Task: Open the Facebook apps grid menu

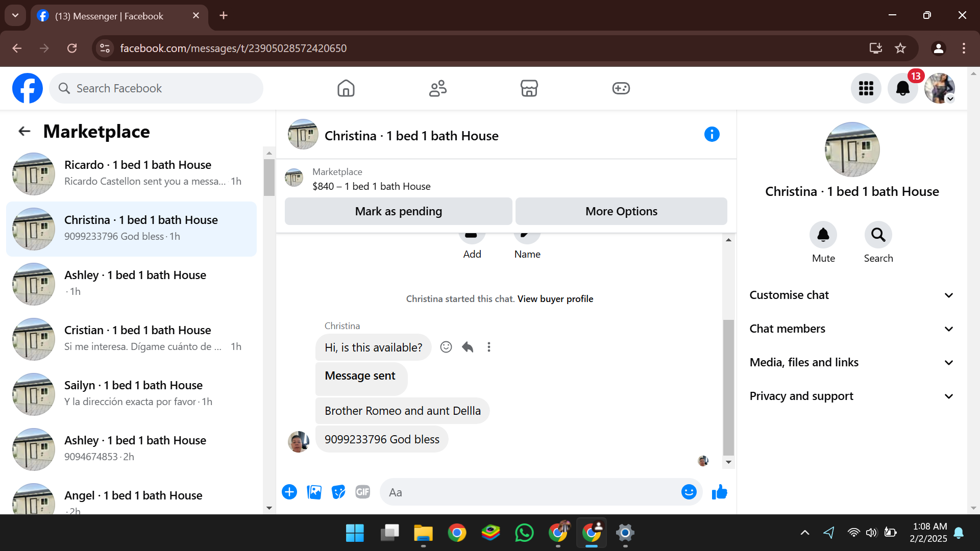Action: coord(866,88)
